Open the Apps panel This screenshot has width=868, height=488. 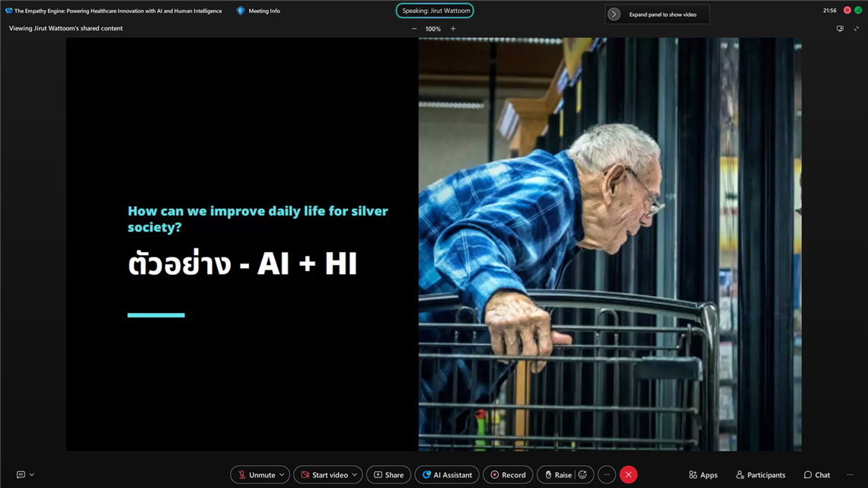(x=703, y=475)
